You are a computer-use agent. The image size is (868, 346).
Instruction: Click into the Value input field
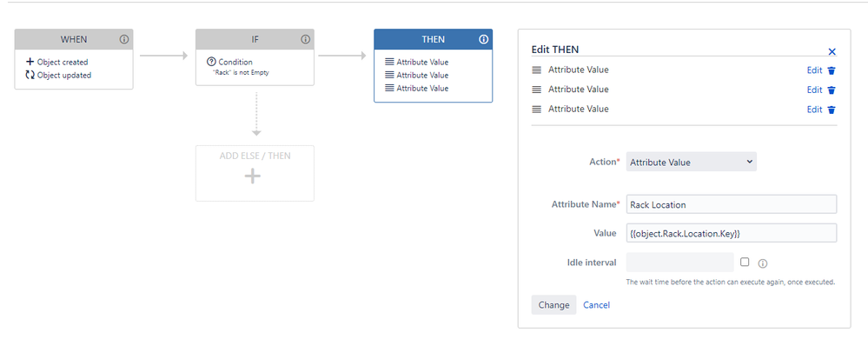click(x=732, y=233)
